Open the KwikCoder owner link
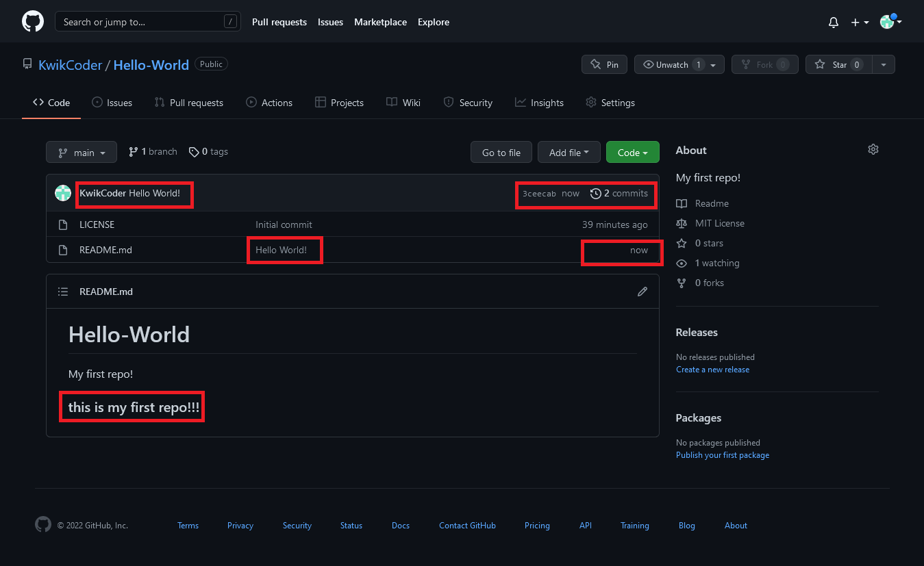The width and height of the screenshot is (924, 566). click(70, 65)
